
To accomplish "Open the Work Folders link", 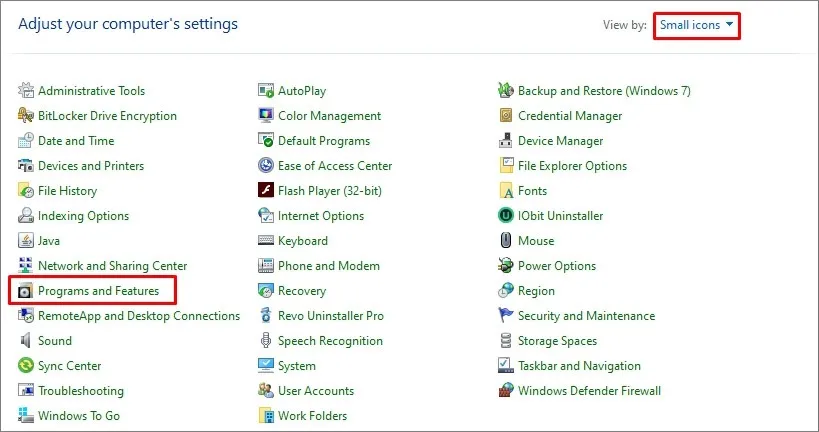I will [312, 416].
